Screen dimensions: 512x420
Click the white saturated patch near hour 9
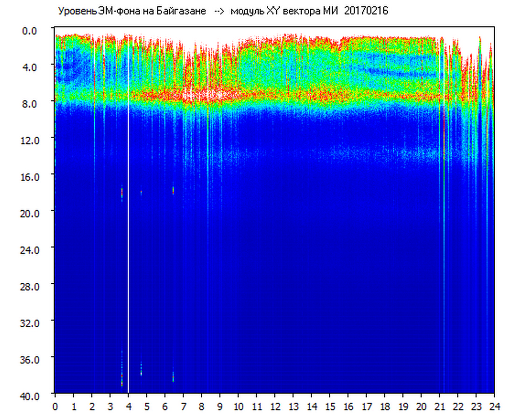pyautogui.click(x=220, y=95)
